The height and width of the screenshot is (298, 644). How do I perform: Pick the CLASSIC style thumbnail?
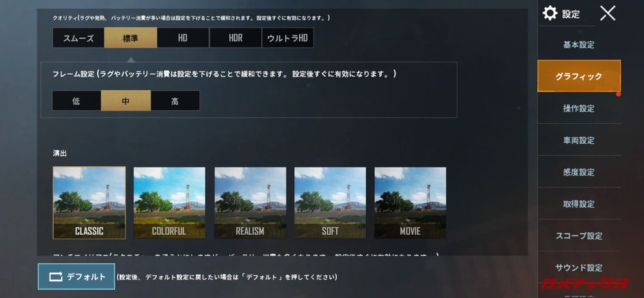click(x=89, y=203)
